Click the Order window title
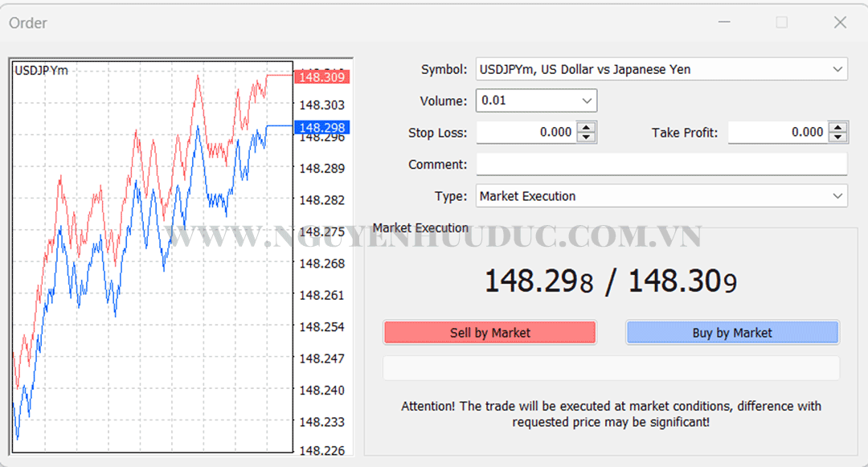This screenshot has height=467, width=868. point(27,23)
